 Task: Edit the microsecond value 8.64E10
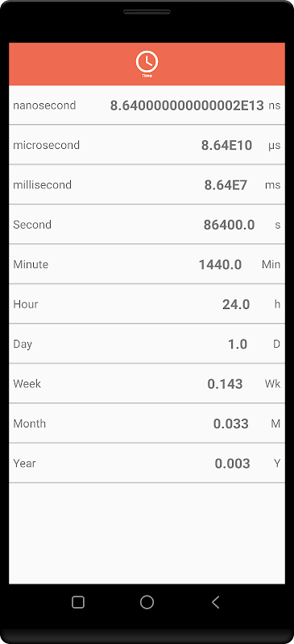click(226, 146)
